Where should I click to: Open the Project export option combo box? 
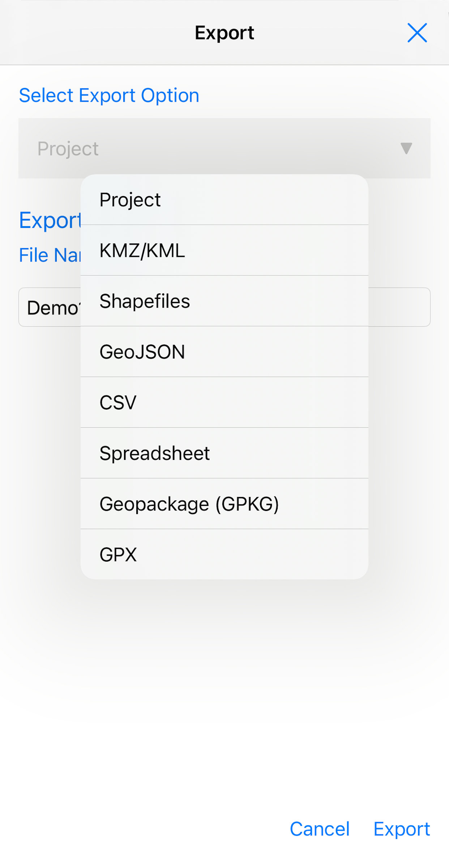coord(217,148)
